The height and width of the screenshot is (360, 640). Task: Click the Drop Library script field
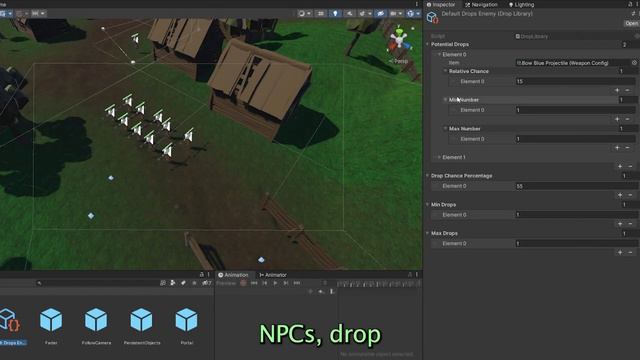(x=575, y=36)
